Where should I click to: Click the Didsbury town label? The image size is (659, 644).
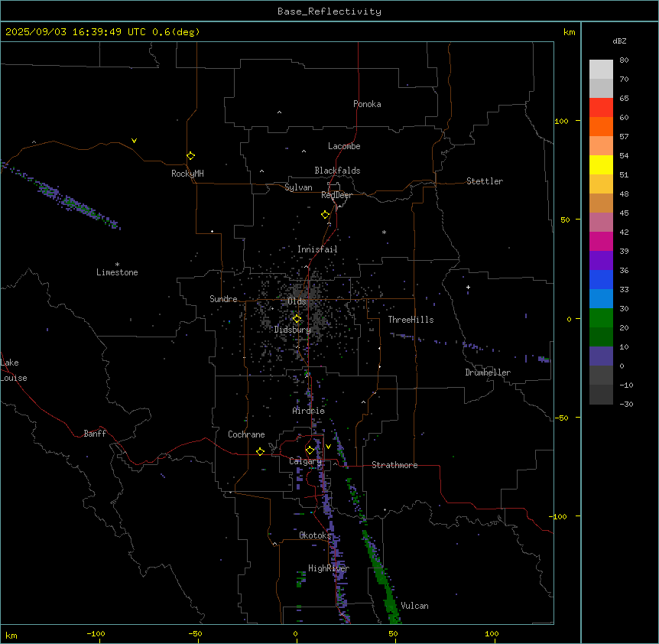(x=293, y=330)
